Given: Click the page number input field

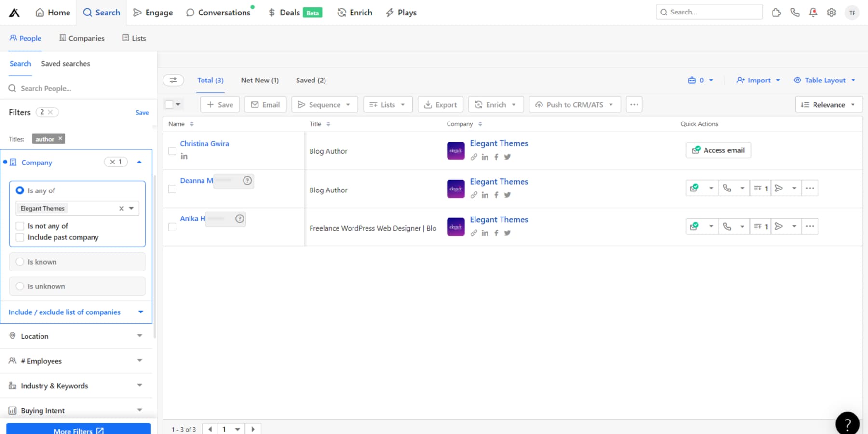Looking at the screenshot, I should tap(224, 428).
